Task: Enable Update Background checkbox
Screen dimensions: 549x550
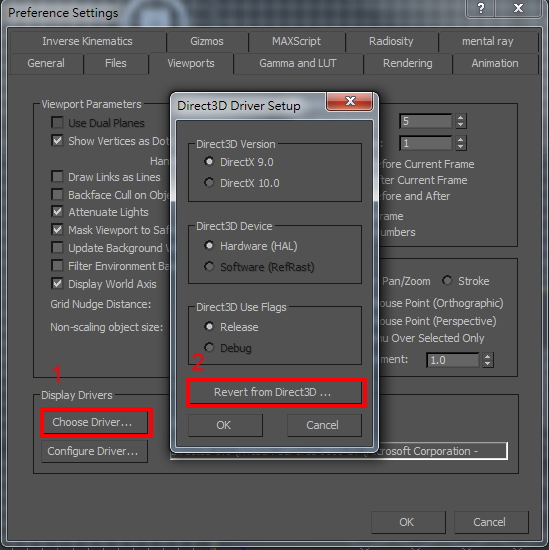Action: 57,247
